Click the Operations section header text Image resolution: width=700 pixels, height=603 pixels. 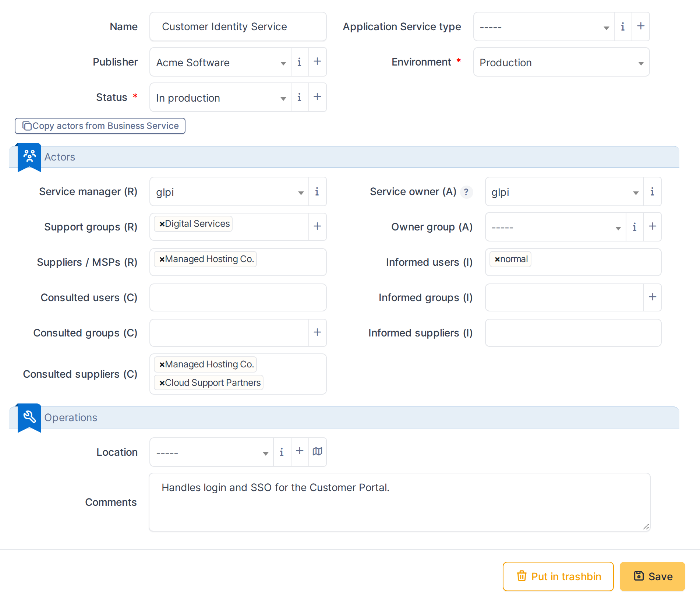coord(71,417)
